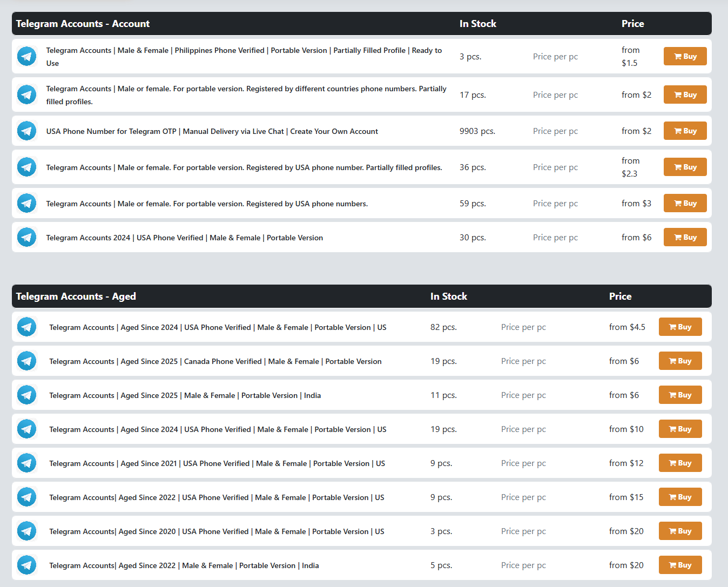Screen dimensions: 728x587
Task: Click the 'Aged Since 2021' listing title
Action: pos(217,463)
